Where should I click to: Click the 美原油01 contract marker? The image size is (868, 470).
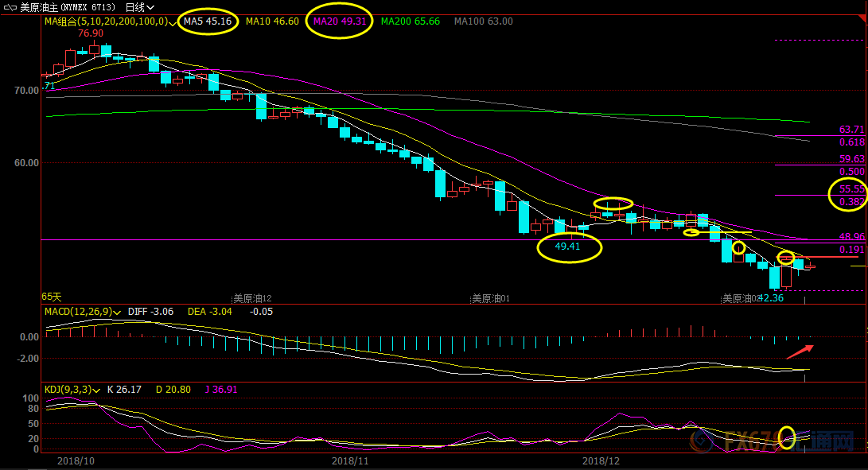pyautogui.click(x=490, y=299)
